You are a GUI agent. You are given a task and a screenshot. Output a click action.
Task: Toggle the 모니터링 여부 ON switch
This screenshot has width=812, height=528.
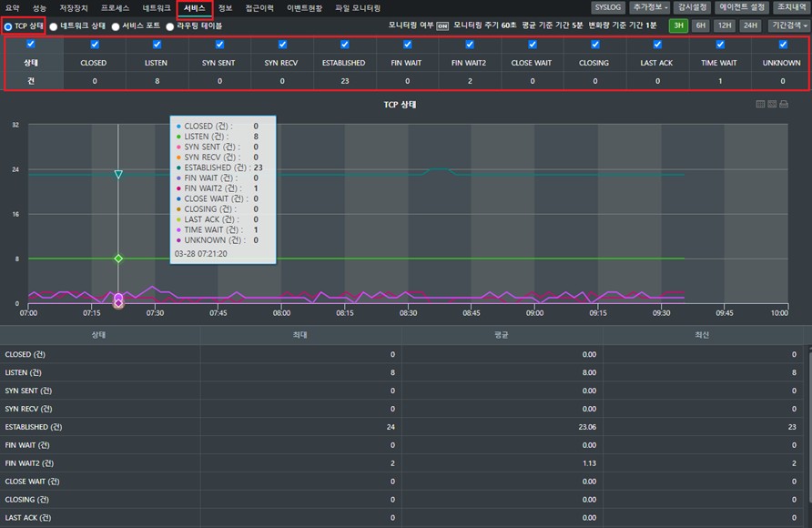click(x=442, y=25)
